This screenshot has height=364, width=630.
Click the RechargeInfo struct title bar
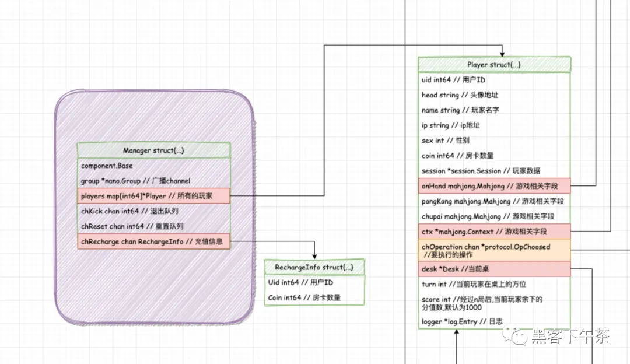[314, 267]
